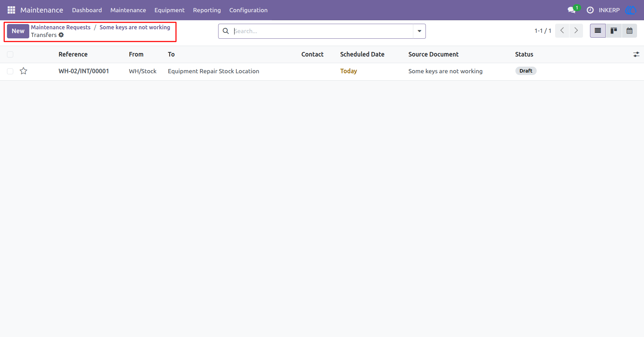This screenshot has width=644, height=337.
Task: Switch to kanban view
Action: [x=614, y=31]
